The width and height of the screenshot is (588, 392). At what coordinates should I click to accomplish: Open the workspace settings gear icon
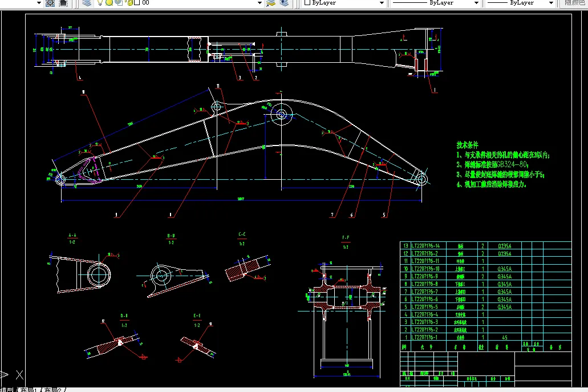[x=50, y=3]
